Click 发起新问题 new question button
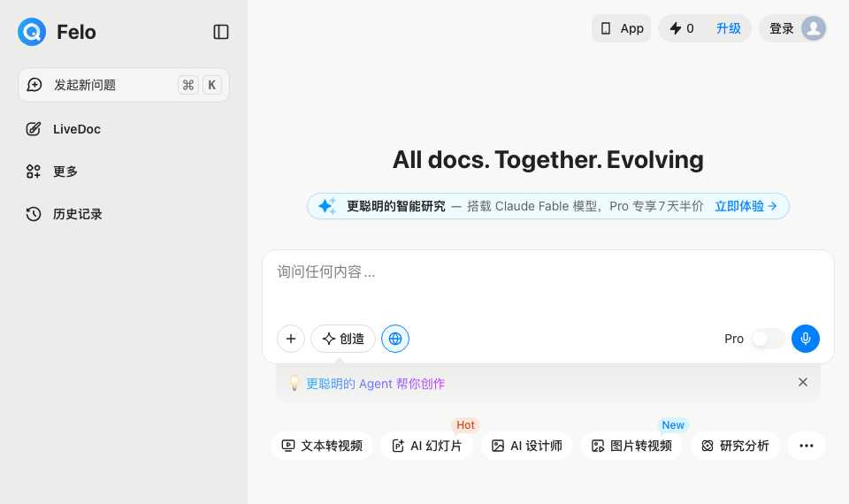This screenshot has width=849, height=504. pyautogui.click(x=124, y=85)
